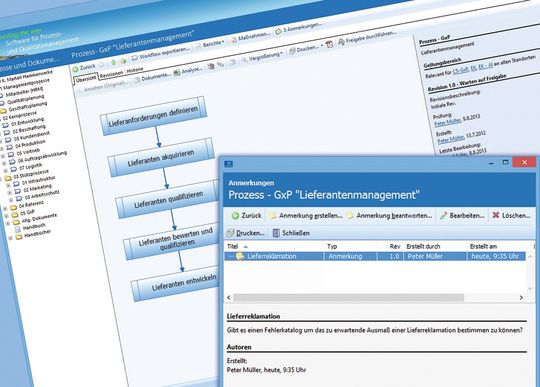Click the Drucken printer icon in dialog

tap(230, 233)
